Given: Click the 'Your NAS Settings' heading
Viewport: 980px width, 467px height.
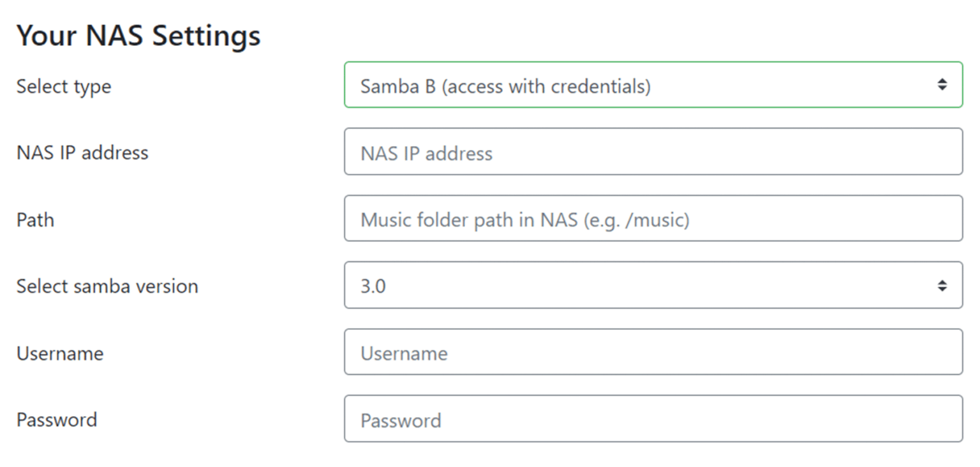Looking at the screenshot, I should pos(138,35).
